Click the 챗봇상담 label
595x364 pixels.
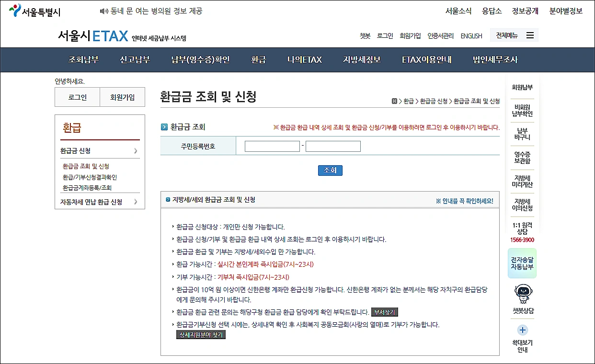(x=522, y=311)
